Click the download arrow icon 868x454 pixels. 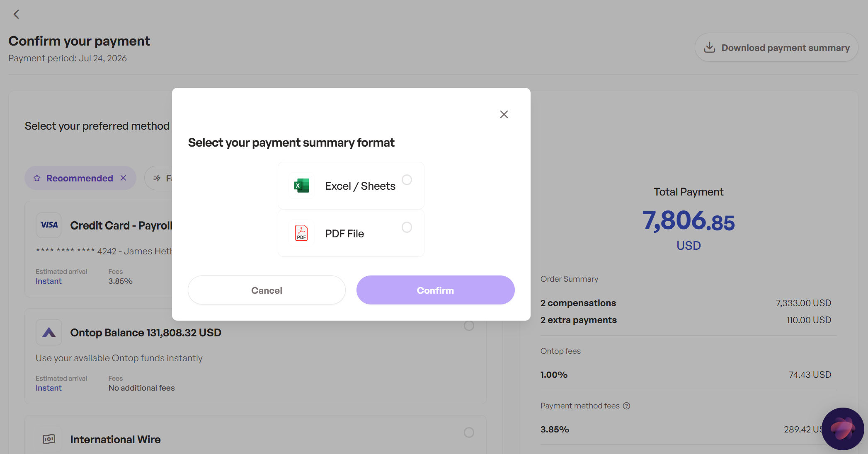click(x=709, y=48)
